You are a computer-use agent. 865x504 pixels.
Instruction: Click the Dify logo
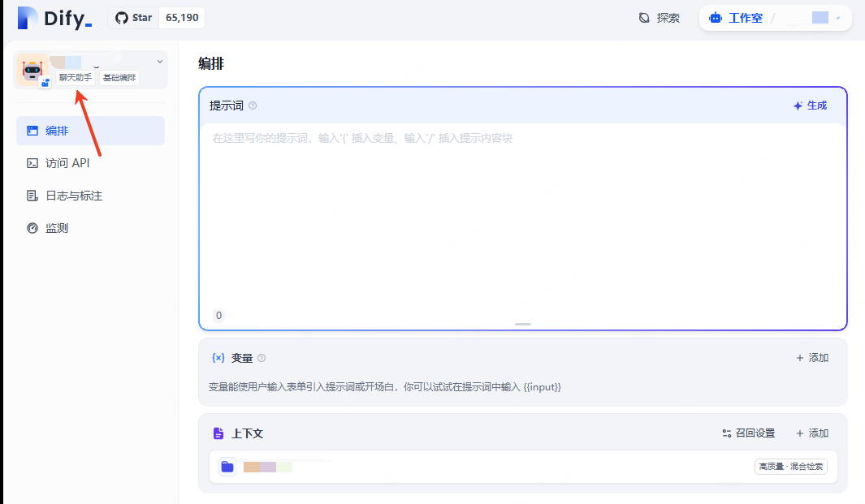coord(54,18)
